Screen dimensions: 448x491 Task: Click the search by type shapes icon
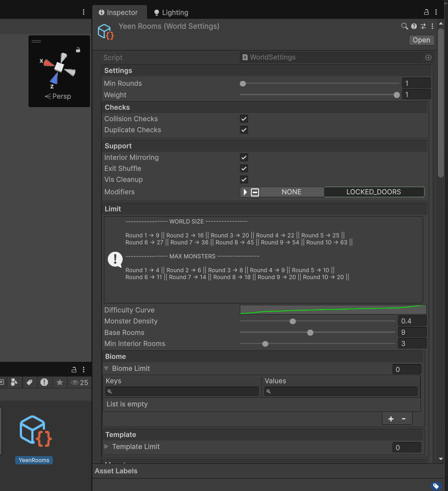14,382
